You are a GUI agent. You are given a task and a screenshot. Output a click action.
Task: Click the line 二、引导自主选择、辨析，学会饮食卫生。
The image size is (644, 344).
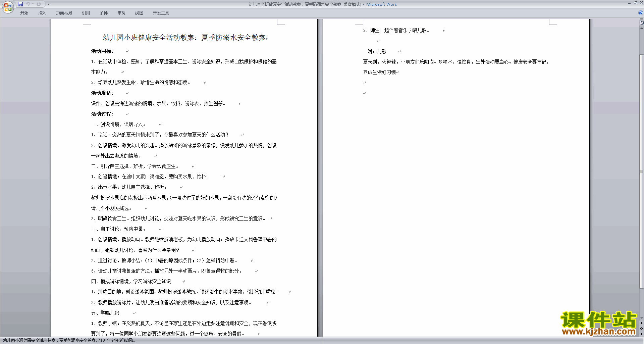point(135,166)
